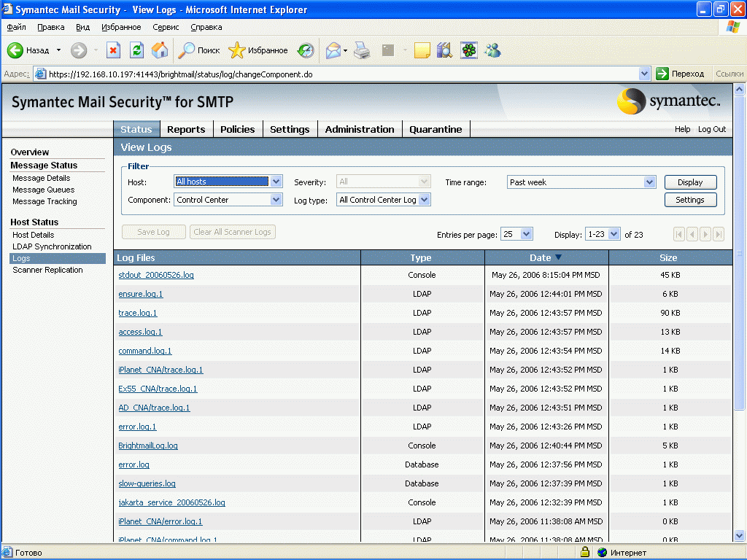This screenshot has height=560, width=747.
Task: Go to the browser Home page icon
Action: click(x=159, y=50)
